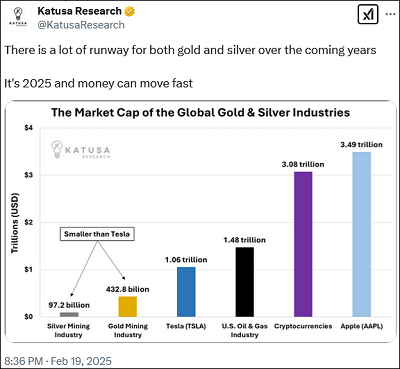Click the Trillions (USD) axis label
This screenshot has height=369, width=400.
(14, 223)
